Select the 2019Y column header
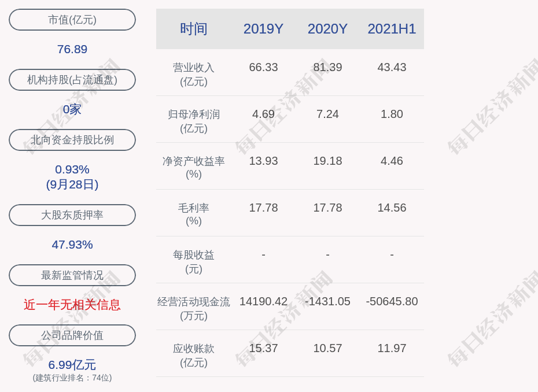Screen dimensions: 538x392 (x=263, y=29)
